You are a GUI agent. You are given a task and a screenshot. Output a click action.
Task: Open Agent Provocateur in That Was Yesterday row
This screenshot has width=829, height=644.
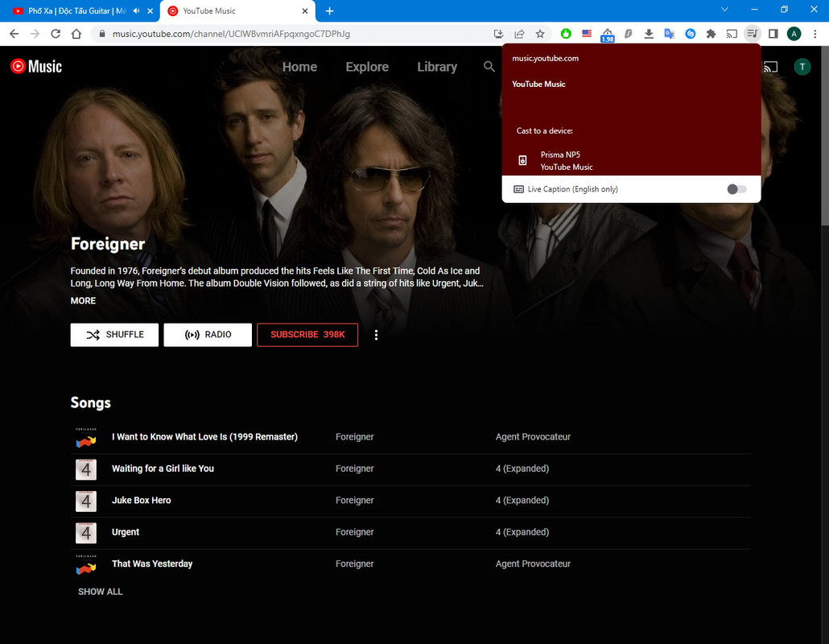pos(533,563)
